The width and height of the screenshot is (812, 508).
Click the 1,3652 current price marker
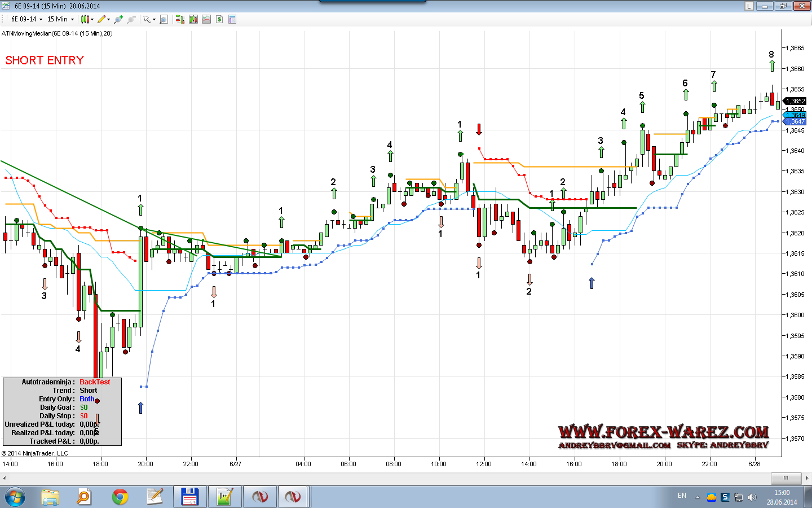point(796,101)
